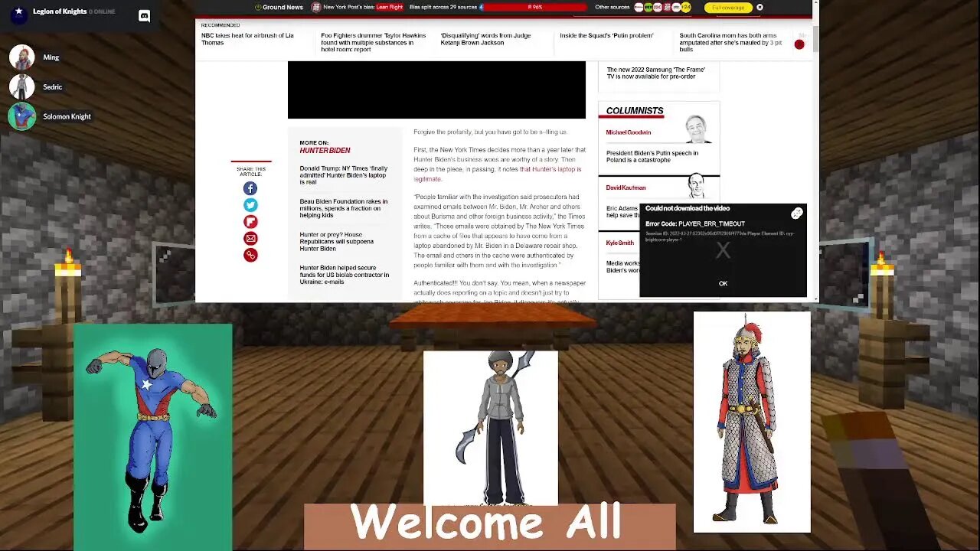Click the Legion of Knights server name
This screenshot has width=980, height=551.
pos(60,11)
